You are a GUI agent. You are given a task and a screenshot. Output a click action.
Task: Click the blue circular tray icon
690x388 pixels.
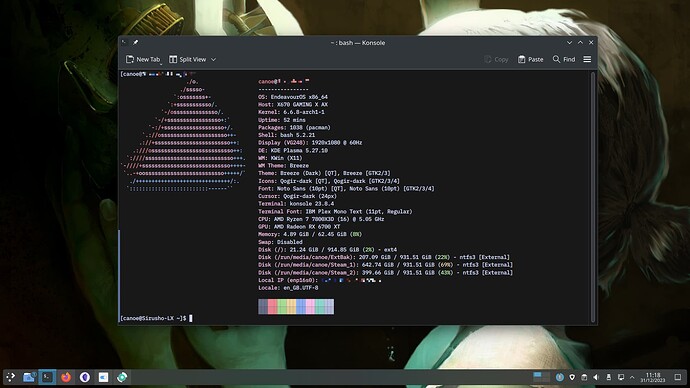[x=560, y=377]
